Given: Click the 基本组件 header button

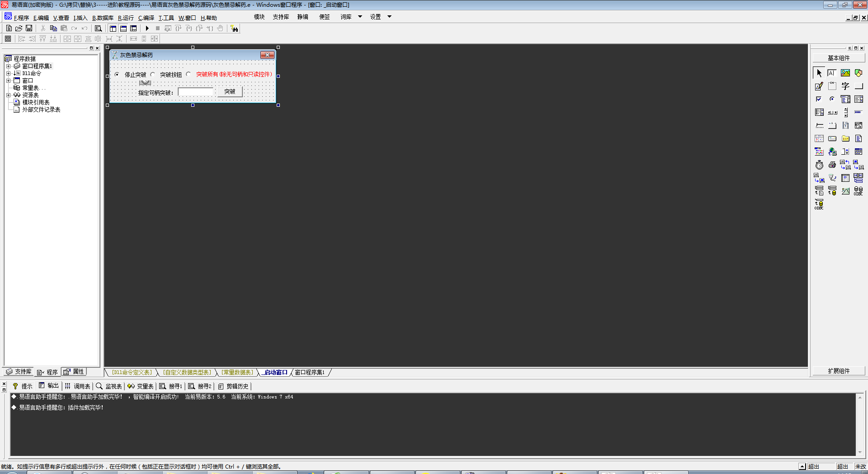Looking at the screenshot, I should pyautogui.click(x=839, y=58).
